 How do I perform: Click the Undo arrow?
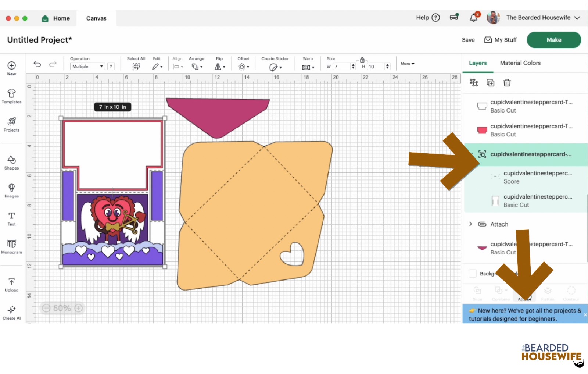coord(37,64)
